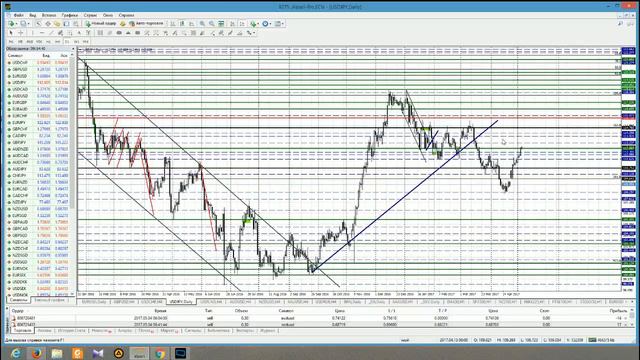Switch chart to candlesticks view
The image size is (640, 360).
pos(182,24)
